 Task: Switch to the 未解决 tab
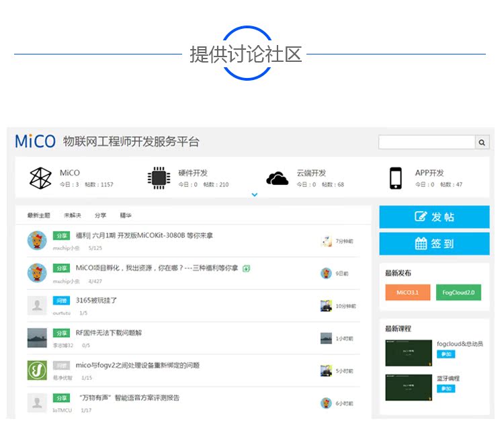click(x=73, y=215)
